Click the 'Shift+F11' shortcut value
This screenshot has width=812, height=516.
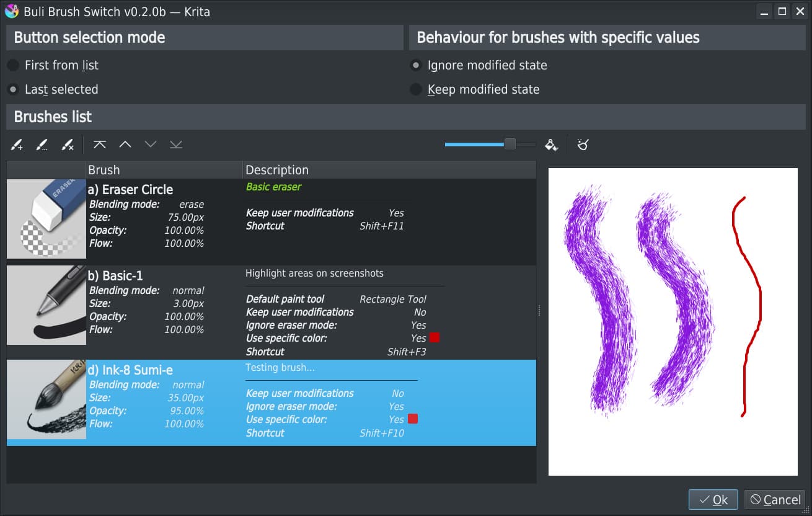(x=382, y=226)
